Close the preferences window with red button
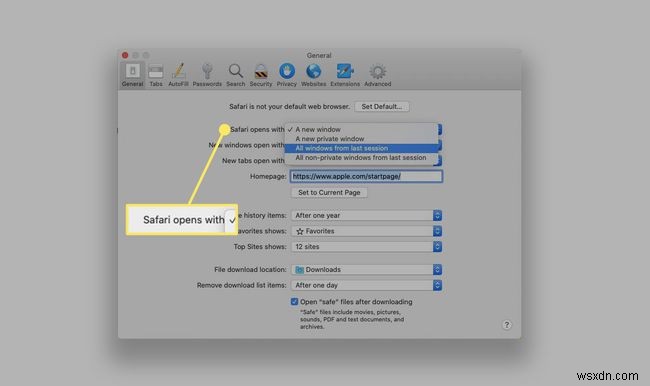 [x=125, y=55]
